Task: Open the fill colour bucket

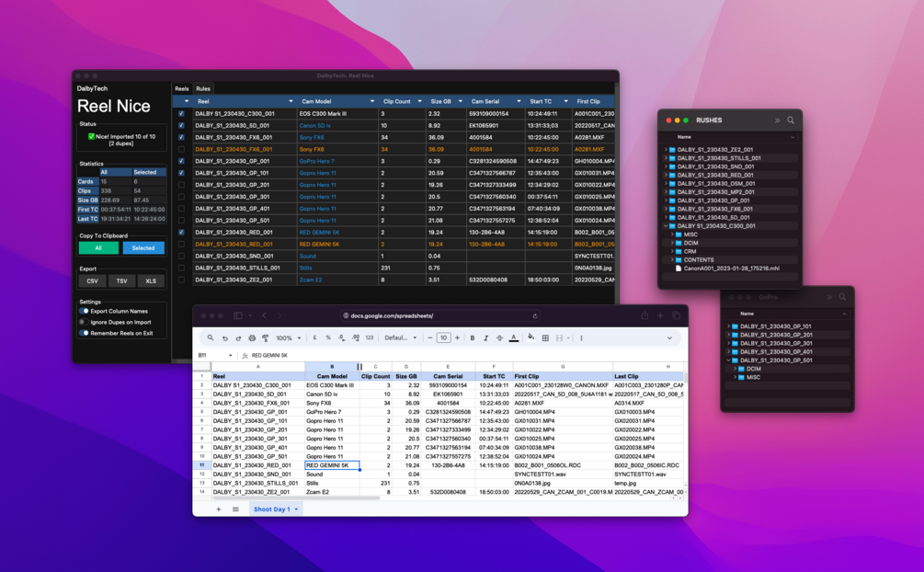Action: tap(530, 337)
